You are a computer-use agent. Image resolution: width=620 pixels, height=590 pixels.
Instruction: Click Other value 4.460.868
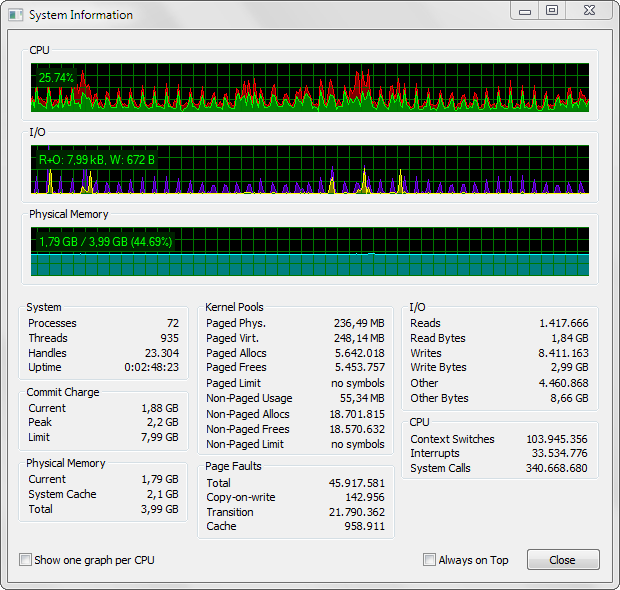click(x=564, y=383)
